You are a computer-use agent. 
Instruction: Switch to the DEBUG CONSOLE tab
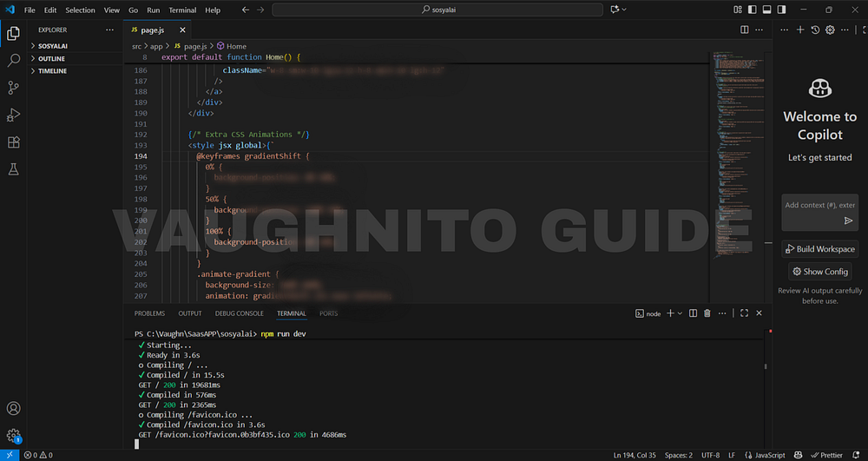click(240, 313)
